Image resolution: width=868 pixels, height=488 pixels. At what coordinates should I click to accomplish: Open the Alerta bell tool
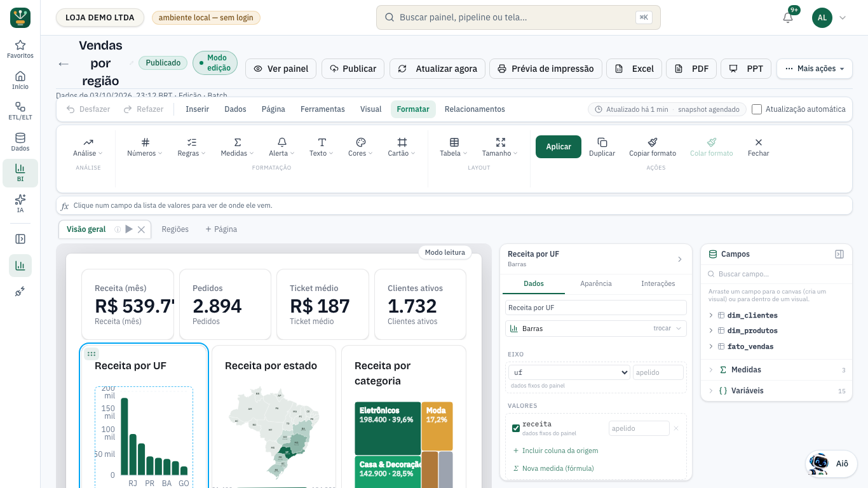(281, 147)
